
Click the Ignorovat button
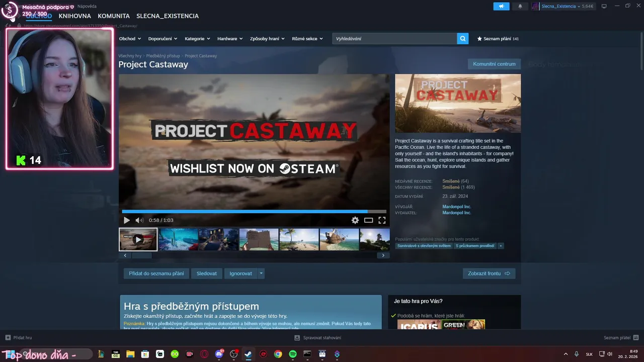click(240, 274)
